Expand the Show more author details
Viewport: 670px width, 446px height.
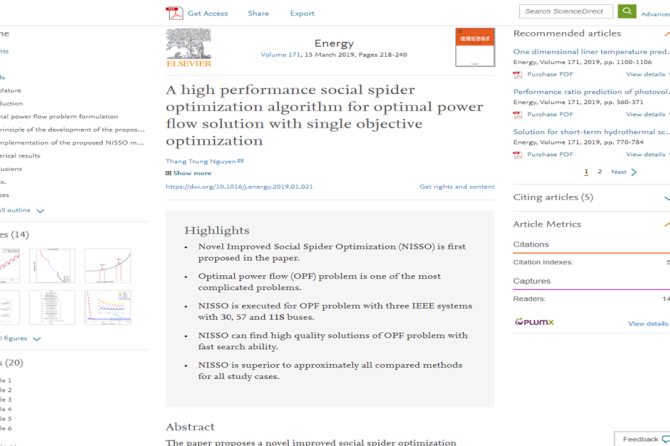coord(188,173)
